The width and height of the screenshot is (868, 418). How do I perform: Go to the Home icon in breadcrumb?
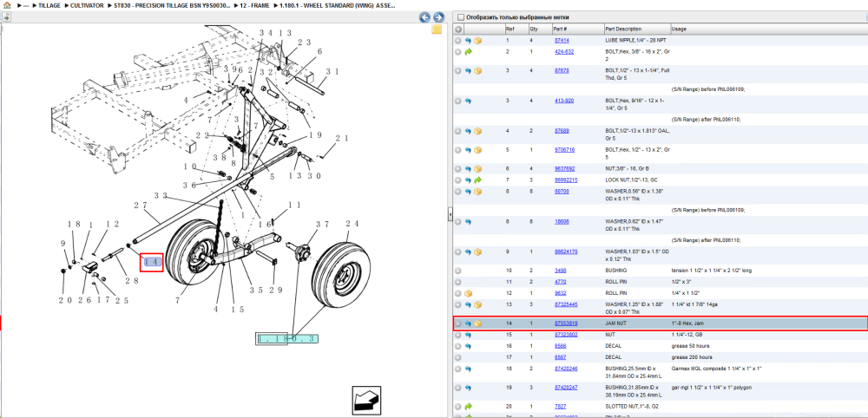(x=7, y=5)
